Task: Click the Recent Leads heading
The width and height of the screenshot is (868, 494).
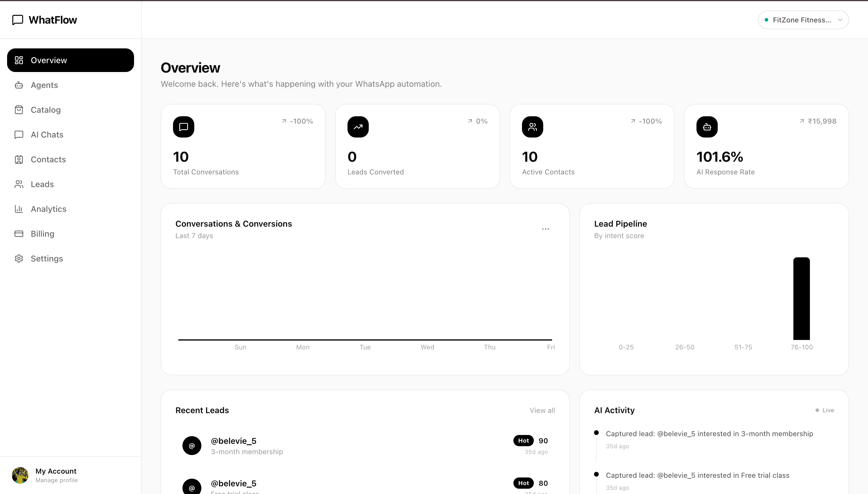Action: point(202,410)
